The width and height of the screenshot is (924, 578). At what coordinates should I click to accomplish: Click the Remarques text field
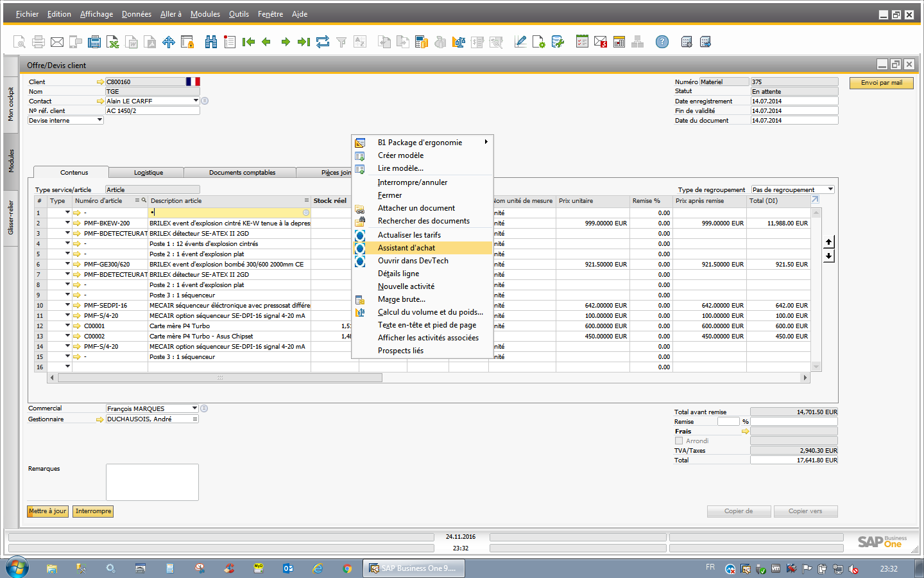pyautogui.click(x=152, y=482)
